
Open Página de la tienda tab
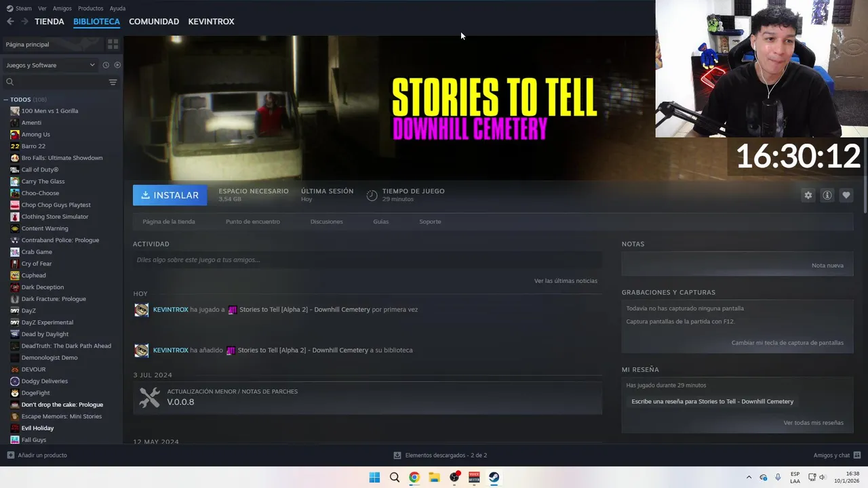pyautogui.click(x=169, y=222)
